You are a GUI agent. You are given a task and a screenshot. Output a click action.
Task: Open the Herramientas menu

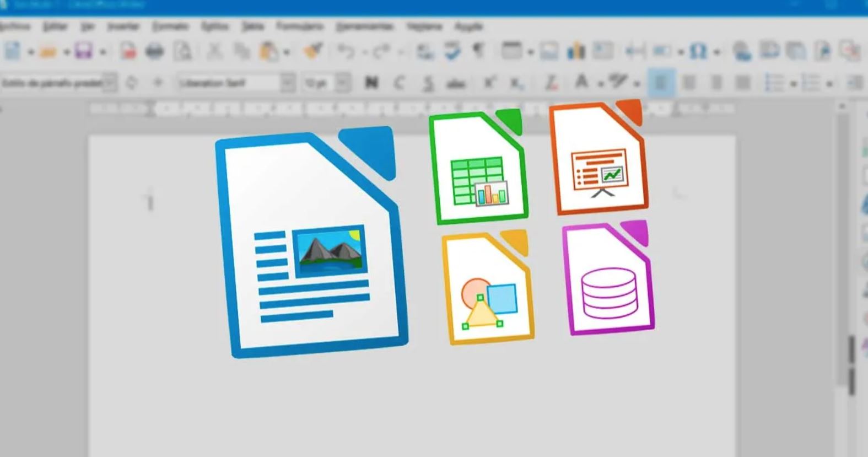(365, 26)
